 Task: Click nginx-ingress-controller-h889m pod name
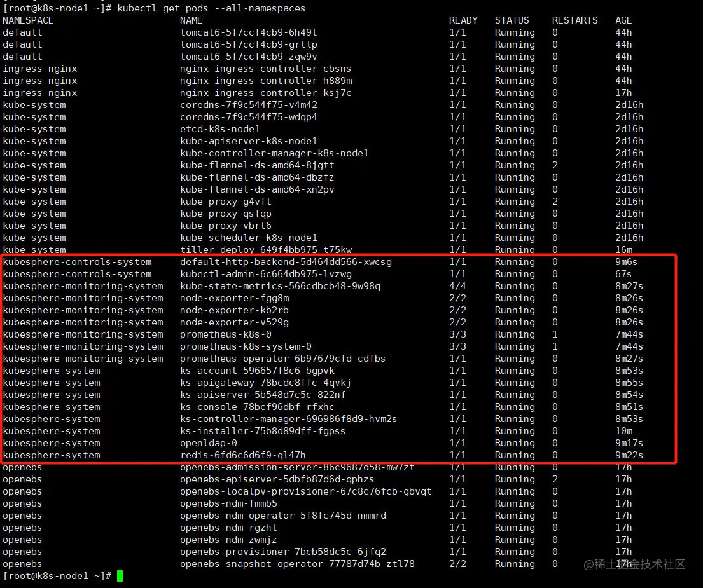point(266,81)
